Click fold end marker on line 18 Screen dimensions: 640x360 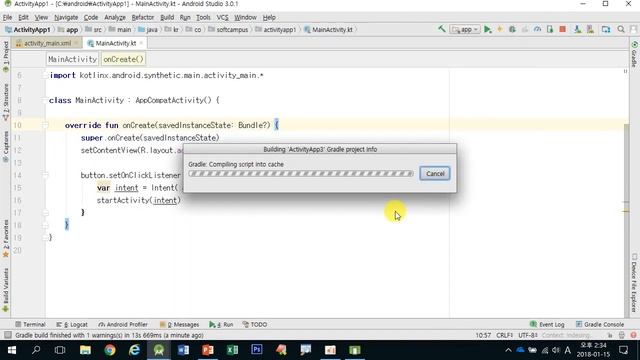pos(45,225)
